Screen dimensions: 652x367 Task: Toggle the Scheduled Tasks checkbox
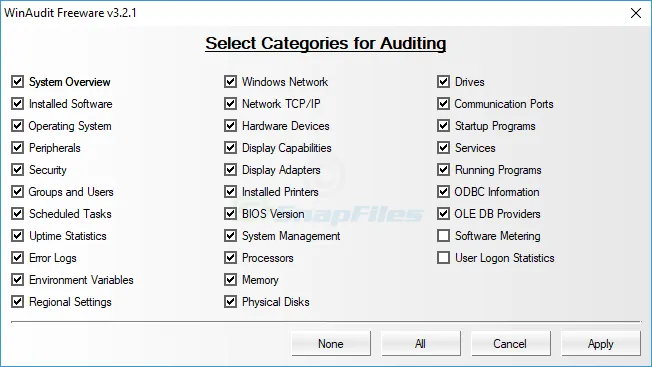tap(17, 214)
